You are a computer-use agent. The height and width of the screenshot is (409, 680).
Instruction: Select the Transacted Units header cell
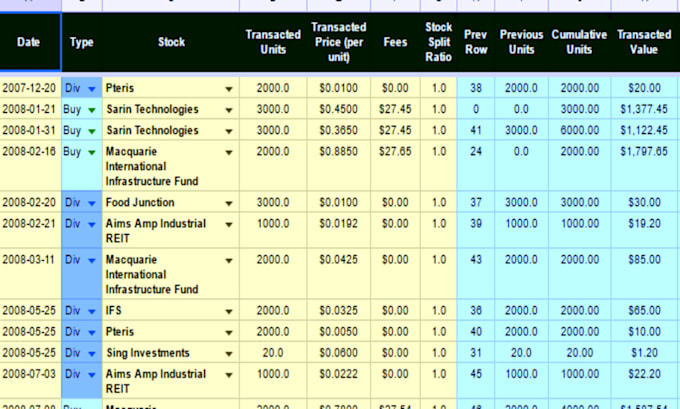coord(273,42)
